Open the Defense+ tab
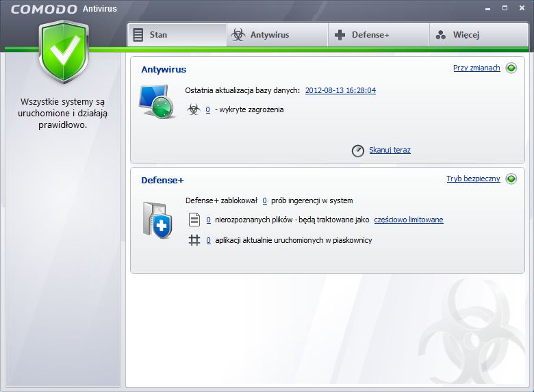 (379, 35)
